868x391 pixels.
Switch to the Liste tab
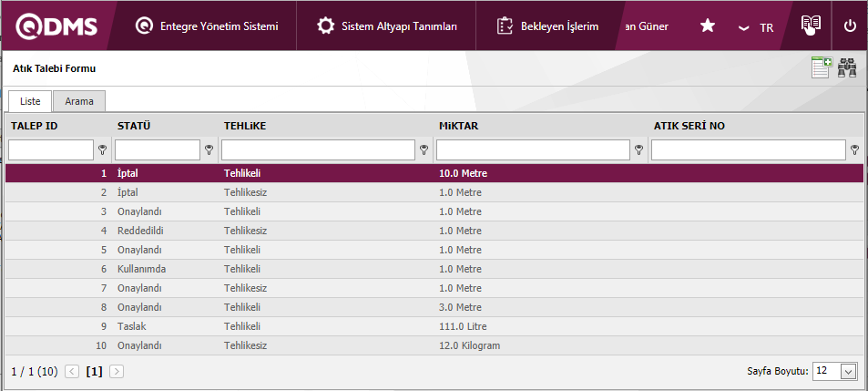click(30, 101)
